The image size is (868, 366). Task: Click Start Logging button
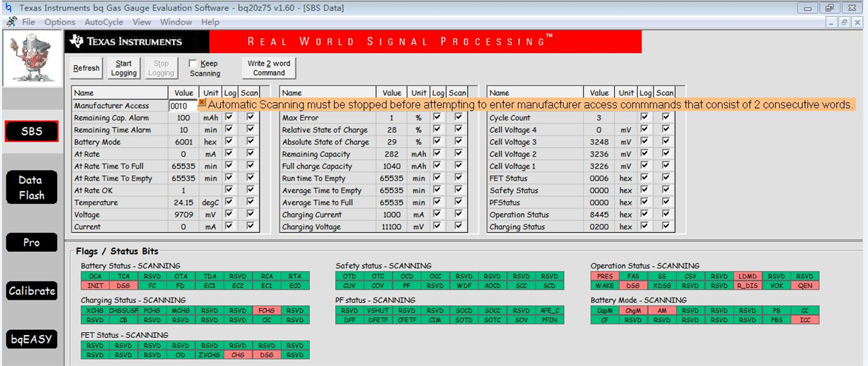coord(123,68)
